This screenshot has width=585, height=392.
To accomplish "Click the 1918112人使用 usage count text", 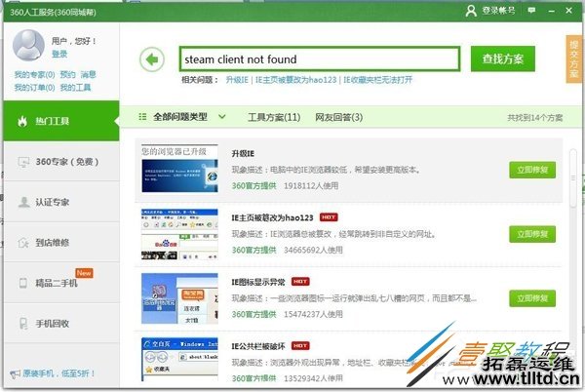I will click(x=311, y=185).
